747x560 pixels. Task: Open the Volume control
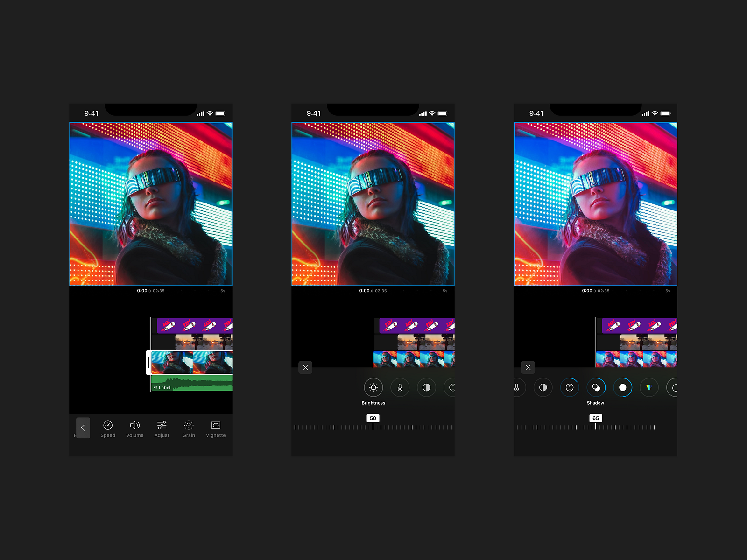[134, 428]
